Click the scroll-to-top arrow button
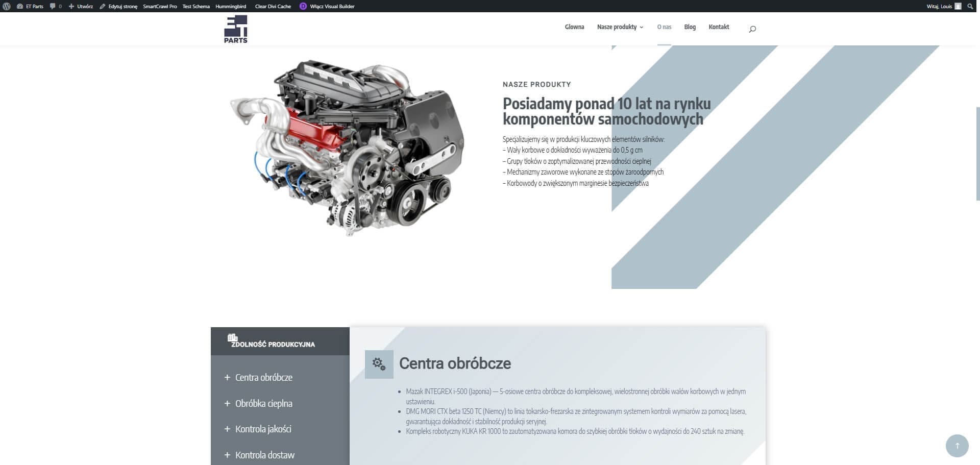The image size is (980, 465). pos(957,446)
